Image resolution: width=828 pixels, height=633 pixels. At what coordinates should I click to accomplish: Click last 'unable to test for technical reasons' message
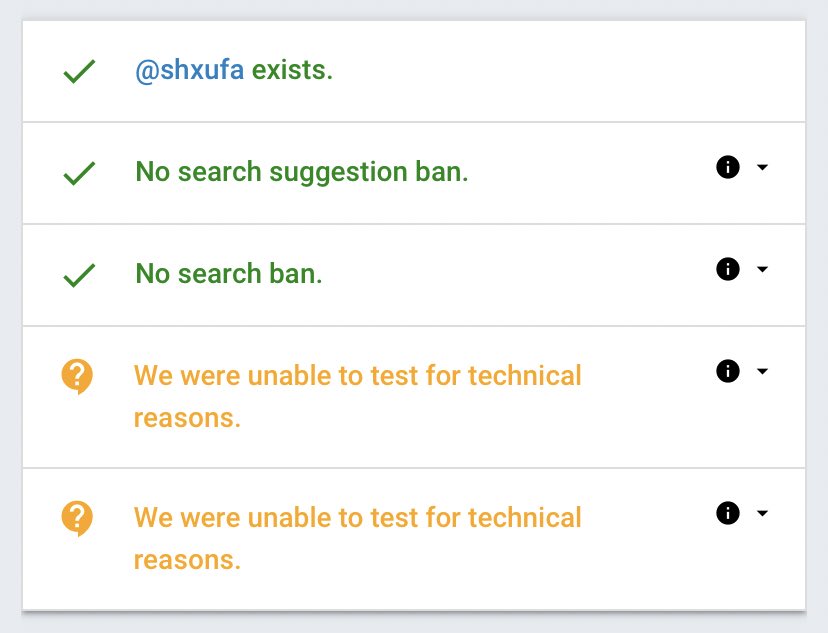click(x=357, y=538)
